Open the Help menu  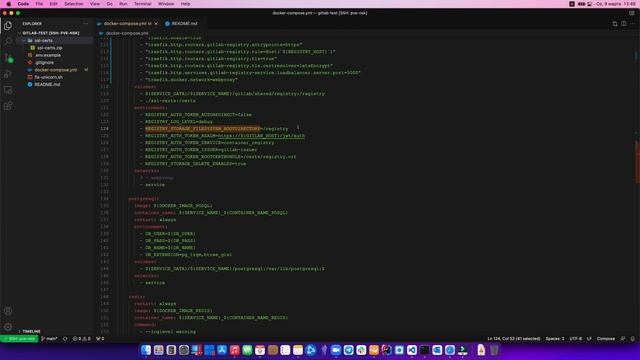coord(185,4)
